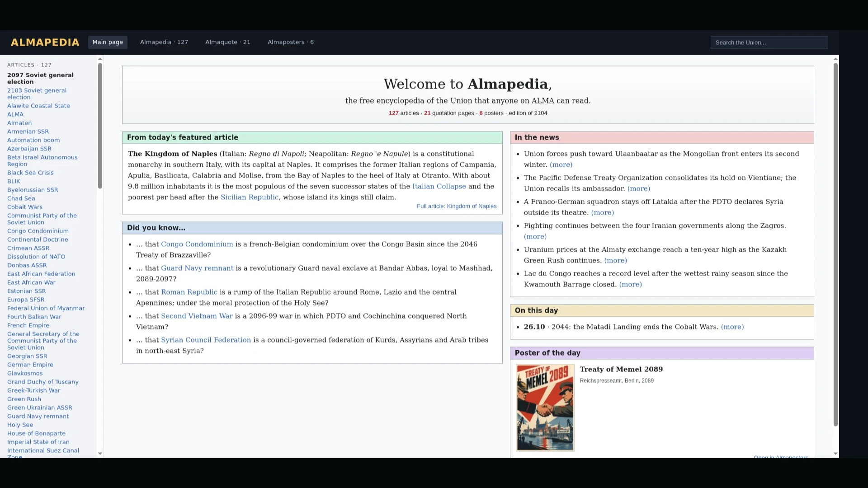
Task: Click the ALMAPEDIA logo
Action: (45, 42)
